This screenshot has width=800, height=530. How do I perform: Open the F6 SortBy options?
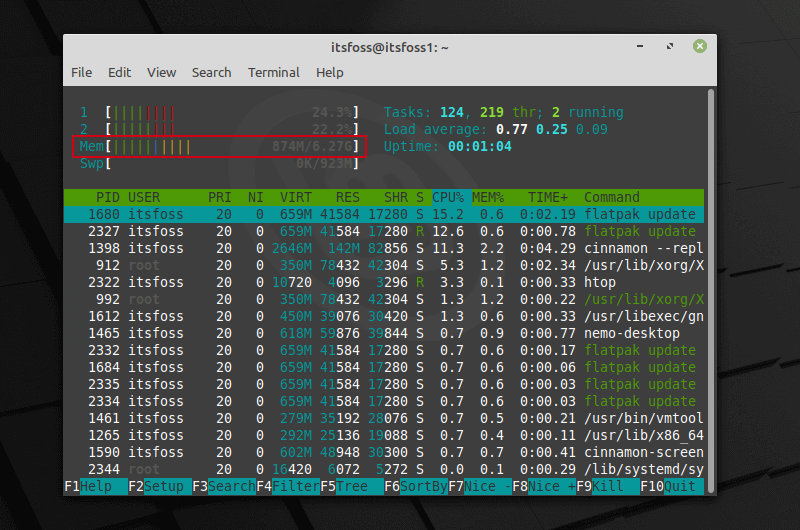(x=416, y=487)
